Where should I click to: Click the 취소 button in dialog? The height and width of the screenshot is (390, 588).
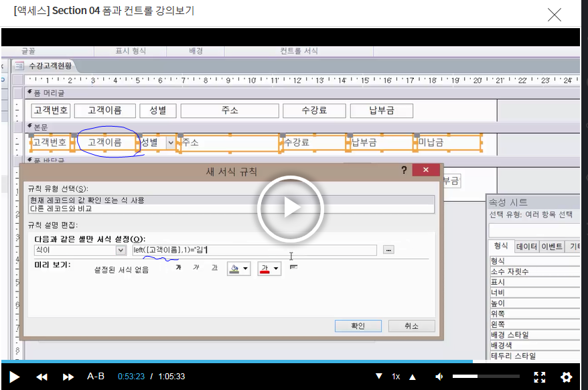[x=411, y=326]
